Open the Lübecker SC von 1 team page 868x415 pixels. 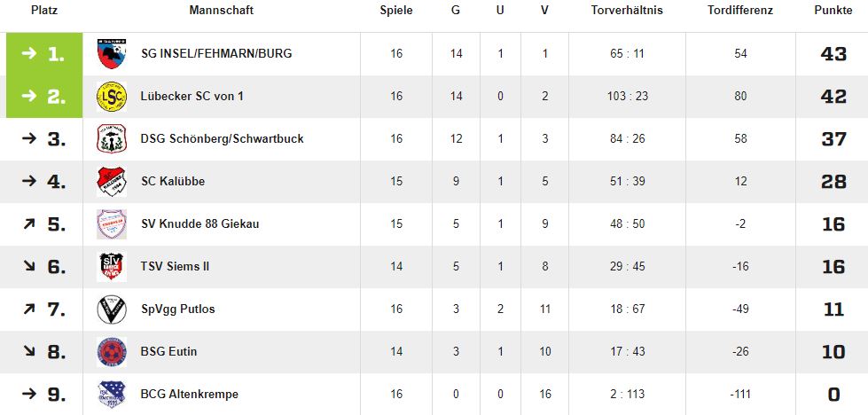[x=192, y=97]
